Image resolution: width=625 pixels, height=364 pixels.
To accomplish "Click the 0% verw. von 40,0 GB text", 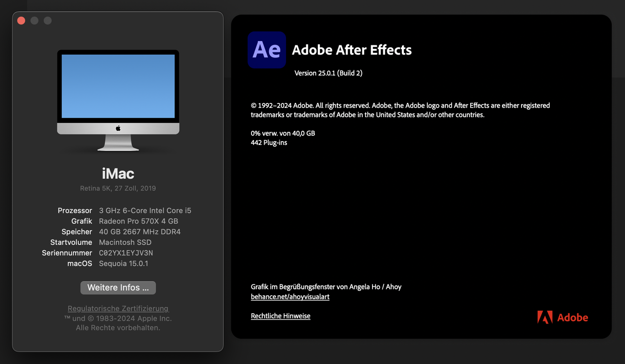I will (x=283, y=133).
